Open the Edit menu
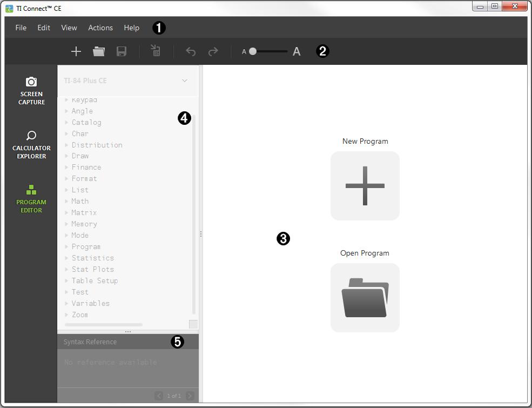The width and height of the screenshot is (532, 408). (44, 28)
